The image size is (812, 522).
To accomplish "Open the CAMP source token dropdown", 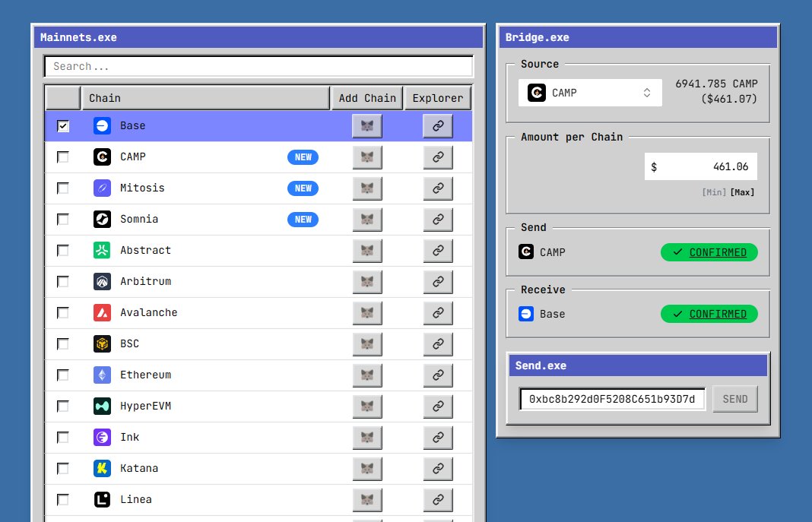I will (x=590, y=93).
